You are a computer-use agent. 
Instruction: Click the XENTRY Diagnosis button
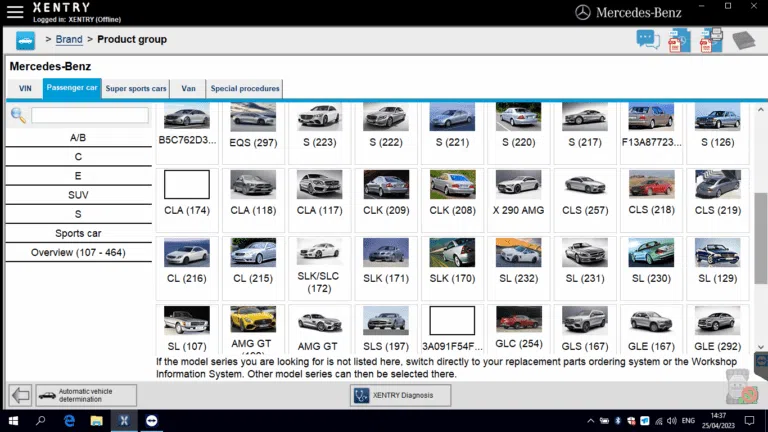pos(401,395)
